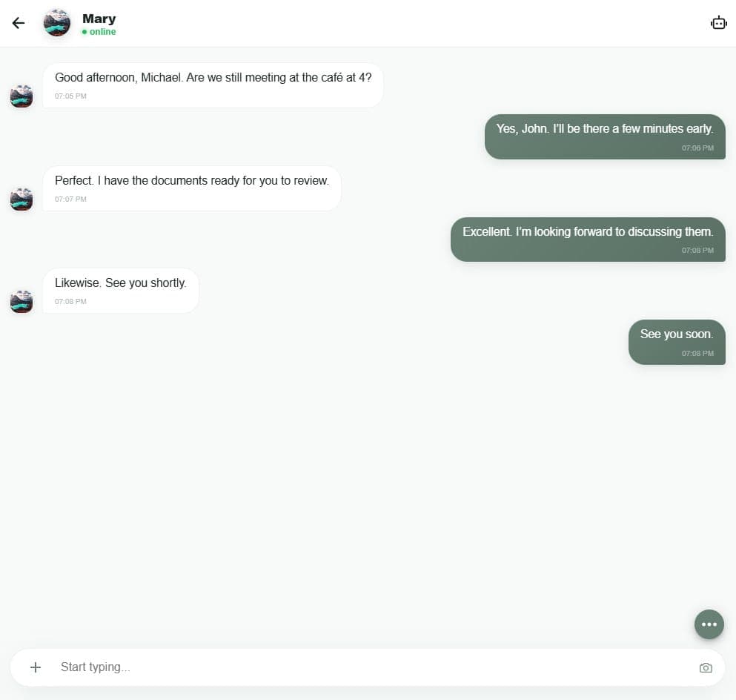Viewport: 736px width, 700px height.
Task: Select the 'Good afternoon, Michael' message bubble
Action: pos(213,85)
